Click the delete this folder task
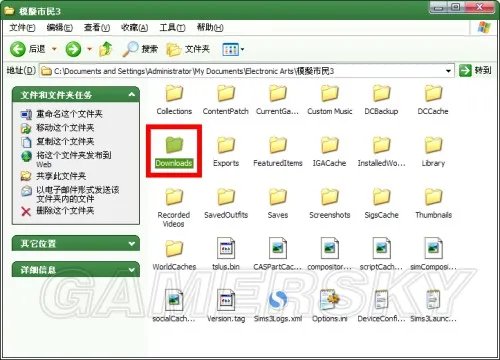The height and width of the screenshot is (360, 500). [57, 211]
